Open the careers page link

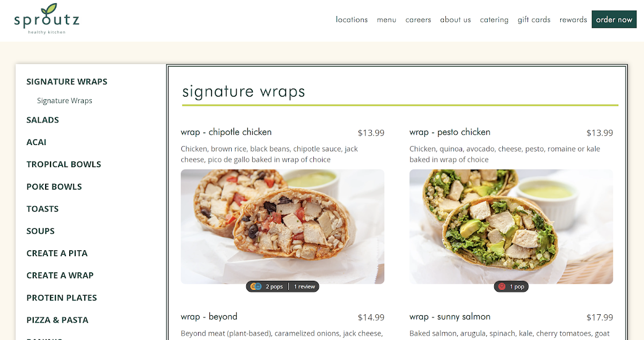[x=418, y=20]
